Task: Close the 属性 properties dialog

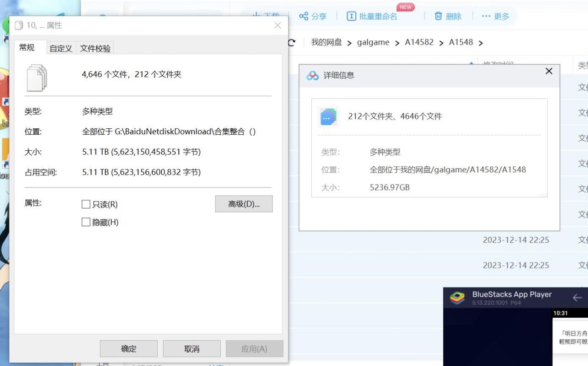Action: coord(278,25)
